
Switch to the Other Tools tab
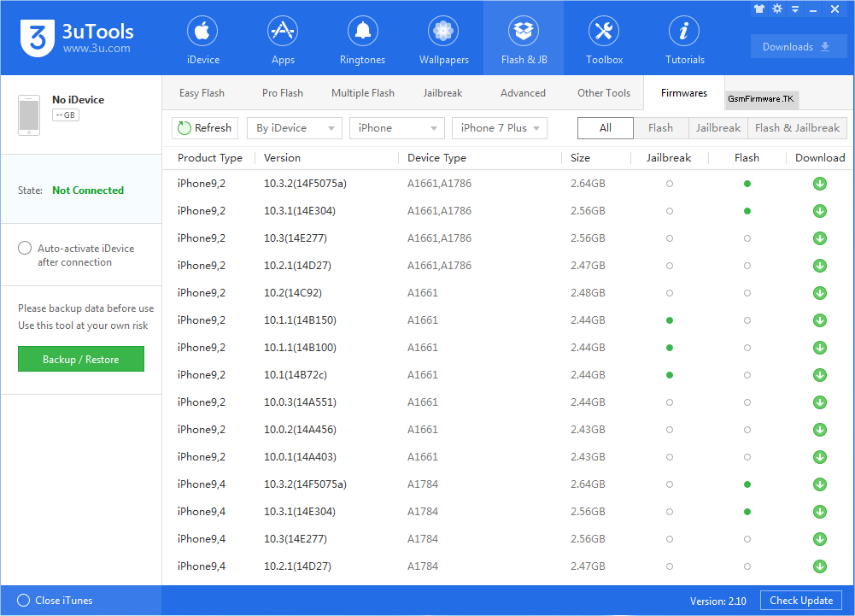604,93
